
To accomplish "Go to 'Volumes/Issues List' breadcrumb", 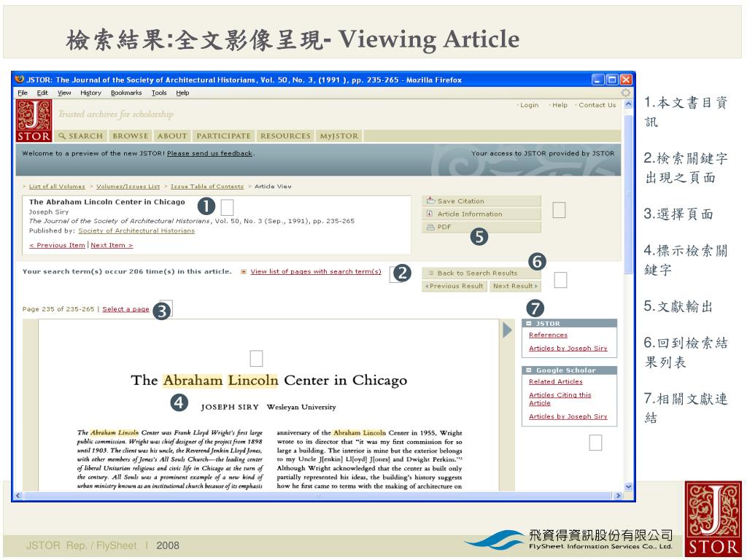I will (x=128, y=186).
